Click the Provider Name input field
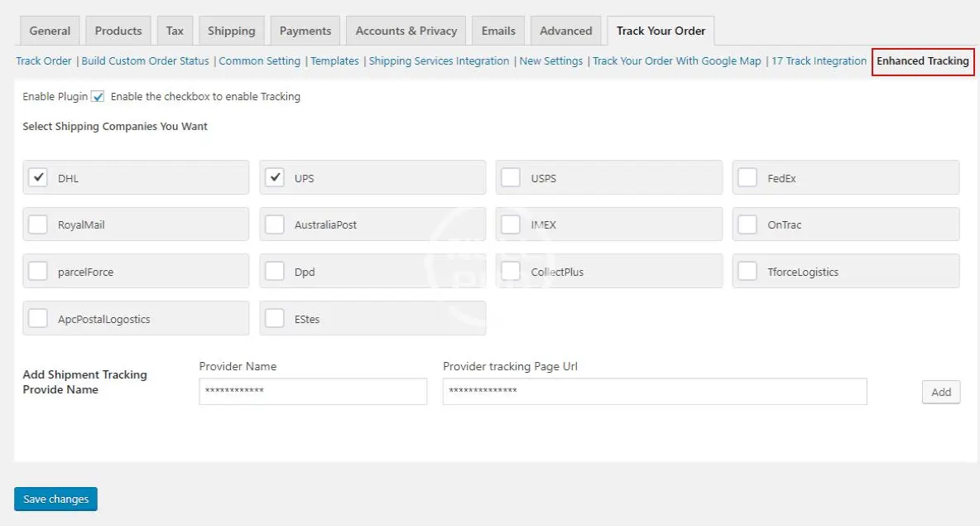 (313, 392)
